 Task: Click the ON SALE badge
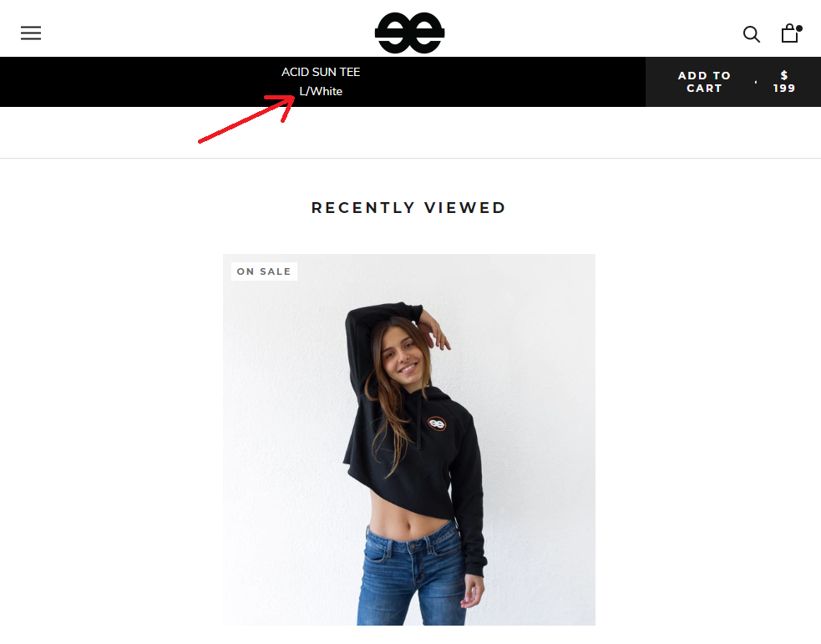[264, 271]
